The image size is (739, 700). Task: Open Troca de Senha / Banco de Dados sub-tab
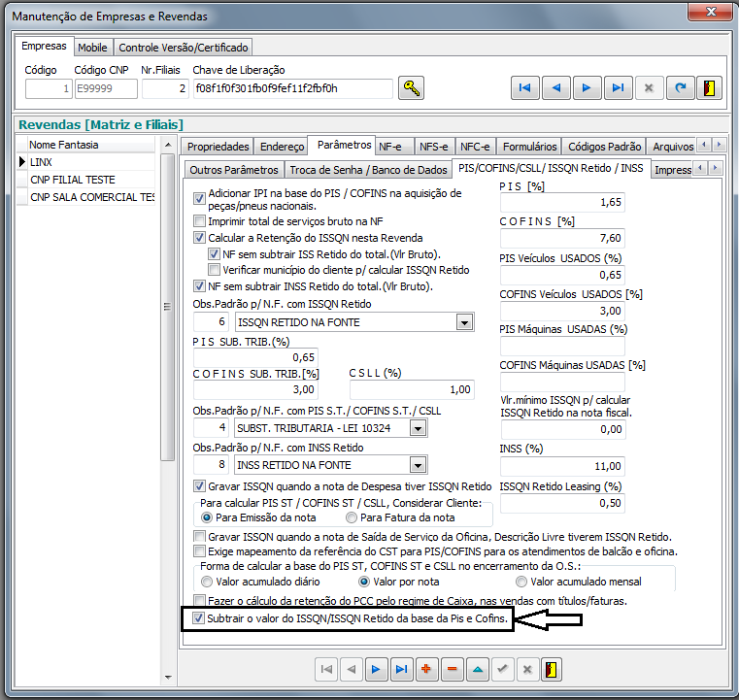coord(368,170)
